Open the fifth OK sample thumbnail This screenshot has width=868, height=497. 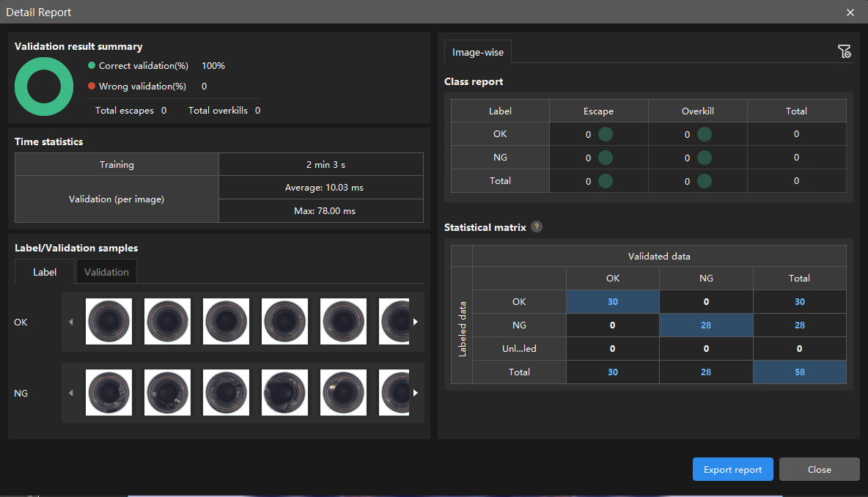[x=344, y=322]
